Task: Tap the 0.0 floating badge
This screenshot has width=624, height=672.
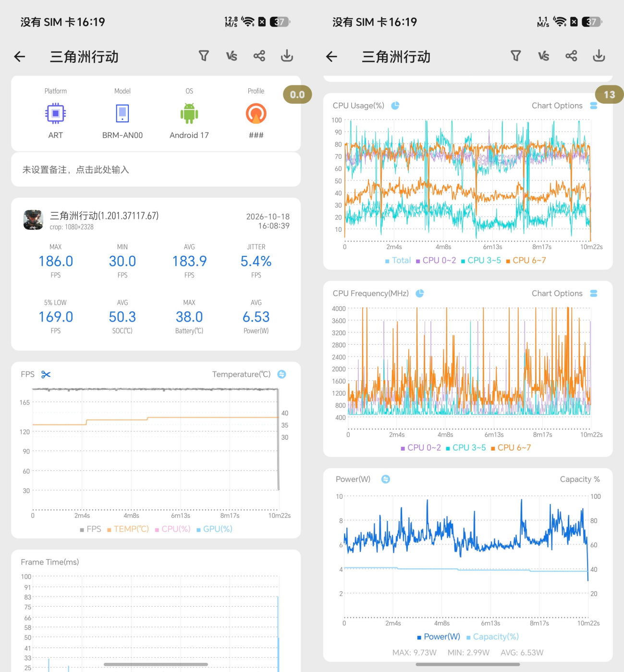Action: coord(297,95)
